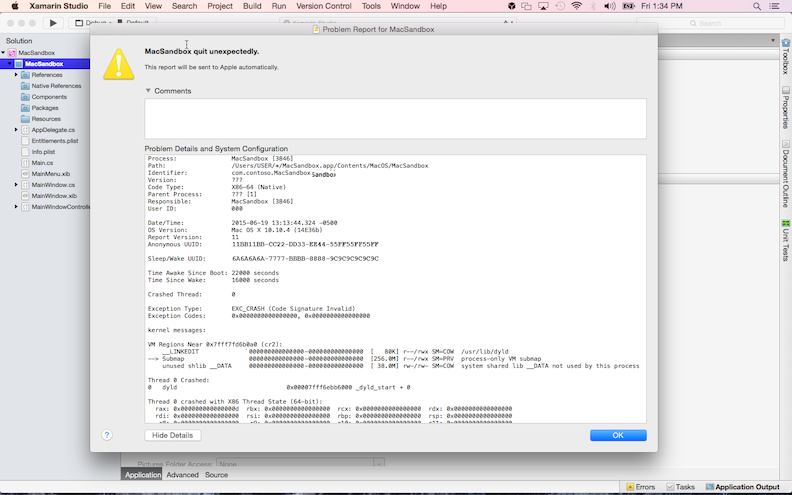Open the Search menu
Image resolution: width=792 pixels, height=495 pixels.
[184, 6]
